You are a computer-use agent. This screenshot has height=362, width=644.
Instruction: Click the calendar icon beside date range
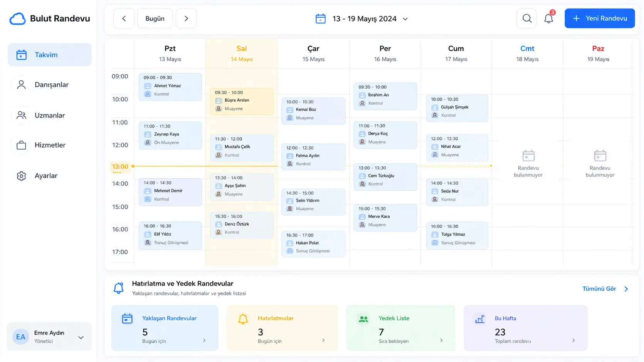(320, 18)
